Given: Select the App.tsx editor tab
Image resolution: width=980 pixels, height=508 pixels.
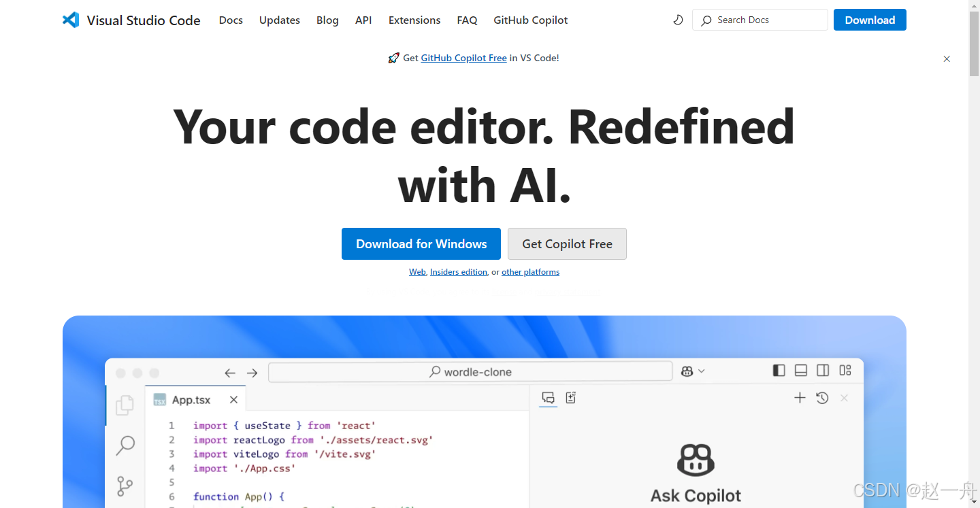Looking at the screenshot, I should point(195,400).
